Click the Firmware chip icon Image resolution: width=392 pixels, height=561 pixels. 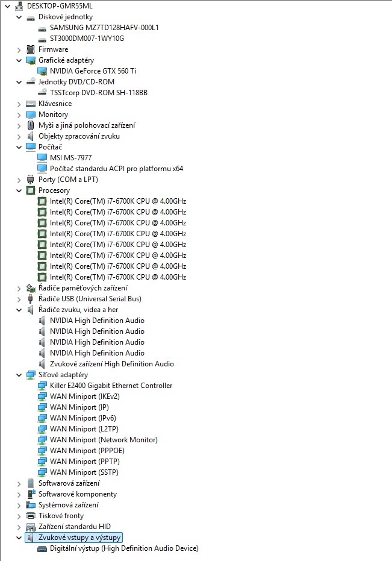31,49
